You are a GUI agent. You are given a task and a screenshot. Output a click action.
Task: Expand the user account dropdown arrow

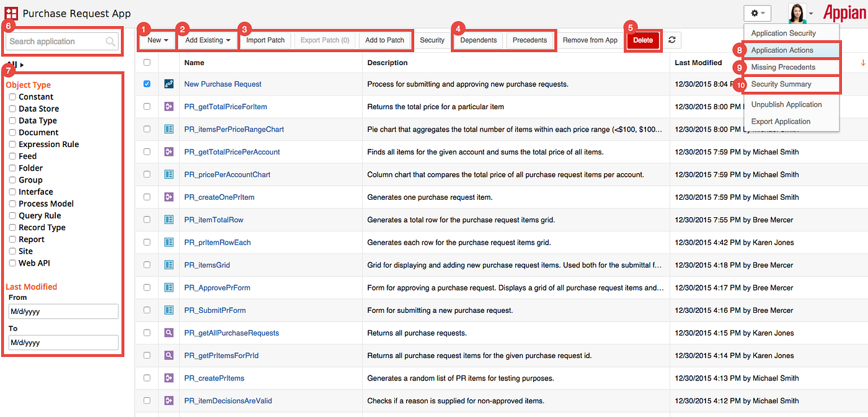coord(811,14)
